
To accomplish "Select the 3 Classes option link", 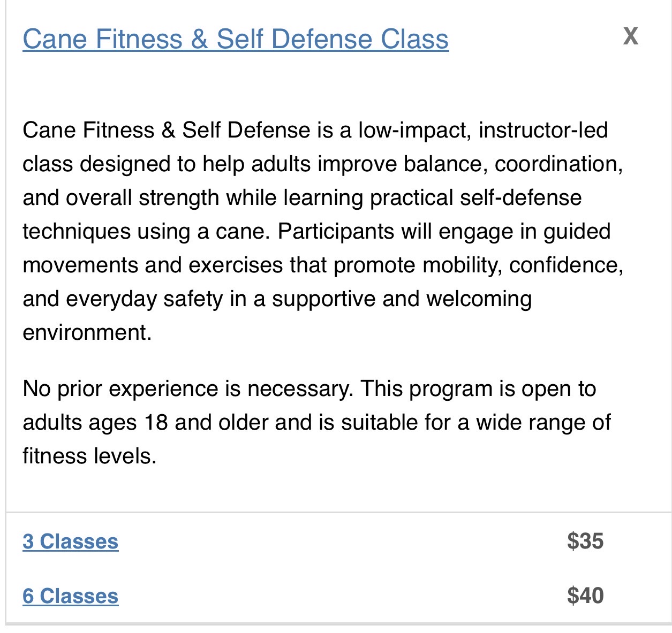I will 70,542.
